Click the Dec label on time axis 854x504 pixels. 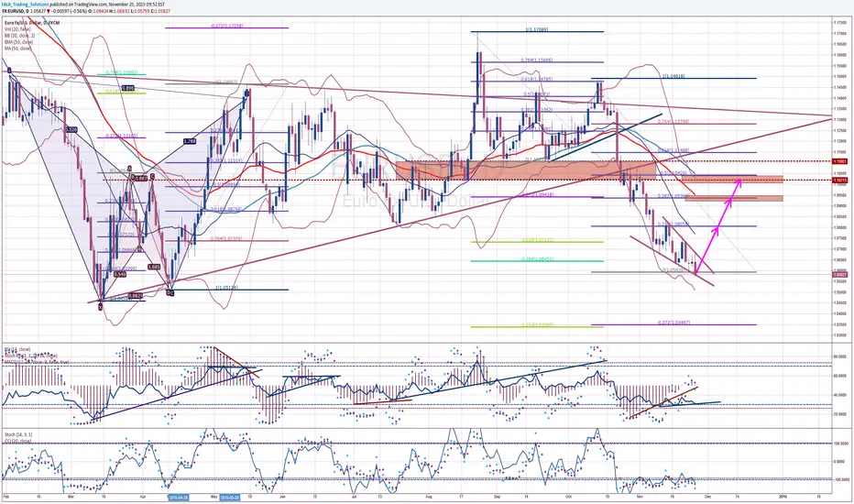(707, 497)
